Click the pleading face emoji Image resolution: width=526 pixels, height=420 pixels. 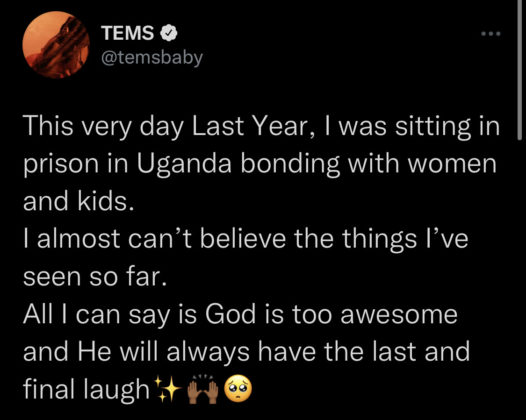(238, 389)
